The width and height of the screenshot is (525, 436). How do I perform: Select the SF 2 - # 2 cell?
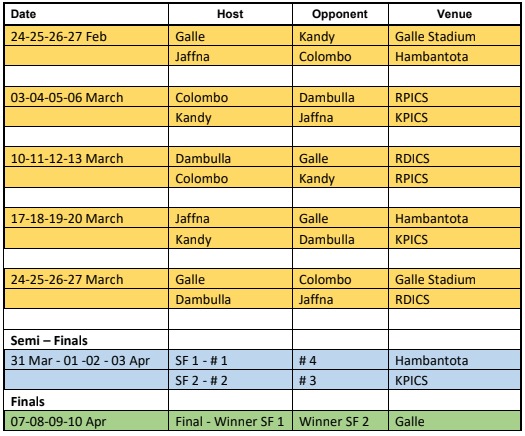(x=230, y=380)
